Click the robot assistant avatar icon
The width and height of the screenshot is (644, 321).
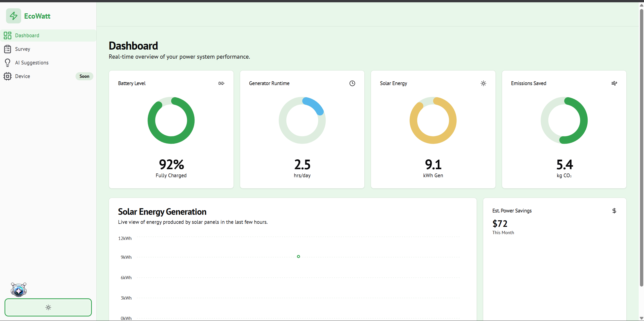[19, 290]
